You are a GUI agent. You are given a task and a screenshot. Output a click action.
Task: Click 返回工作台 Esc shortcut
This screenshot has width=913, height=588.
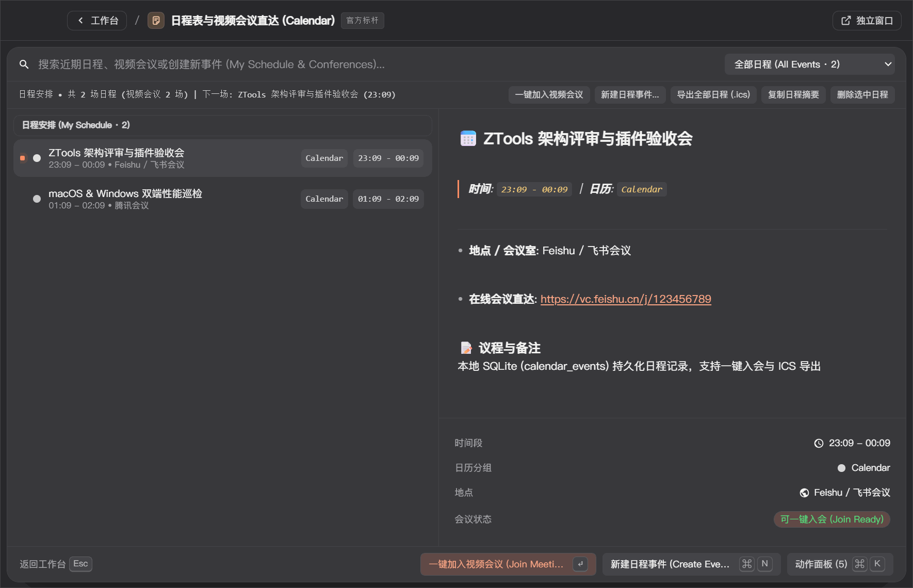pyautogui.click(x=56, y=564)
